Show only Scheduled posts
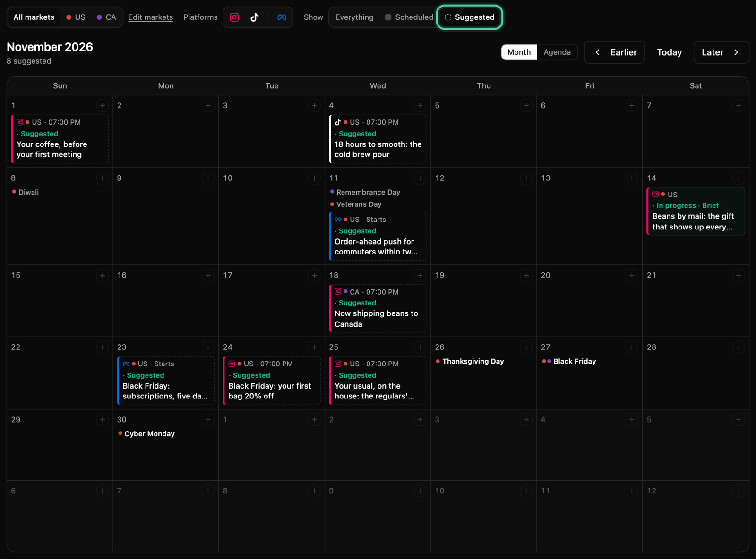 click(x=409, y=17)
